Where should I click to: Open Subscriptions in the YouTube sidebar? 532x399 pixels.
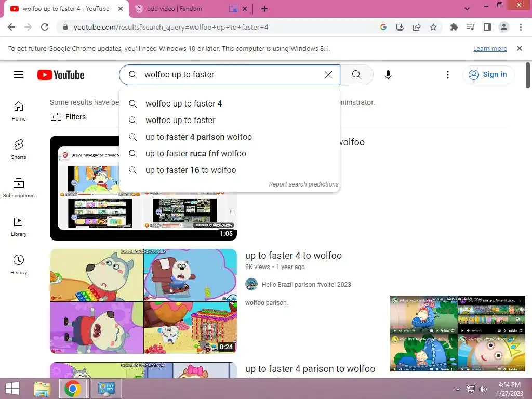tap(19, 188)
